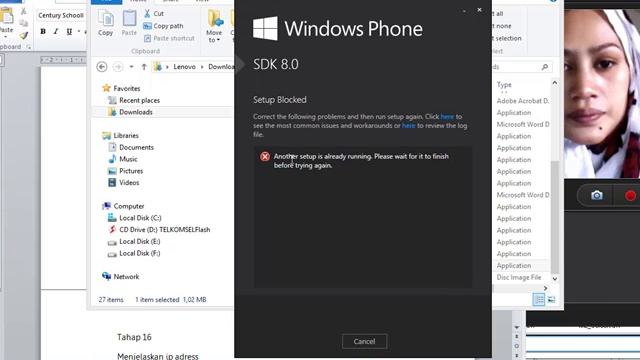Click Paste shortcut in Explorer ribbon
Screen dimensions: 640x360
pyautogui.click(x=169, y=38)
